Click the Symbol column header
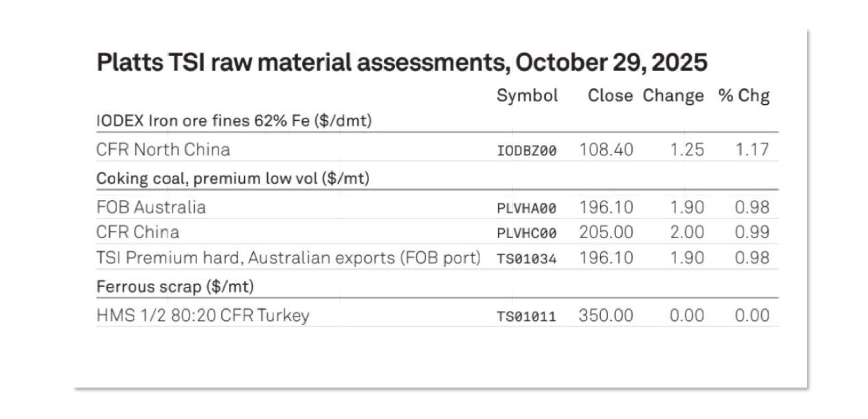This screenshot has height=419, width=868. tap(527, 96)
